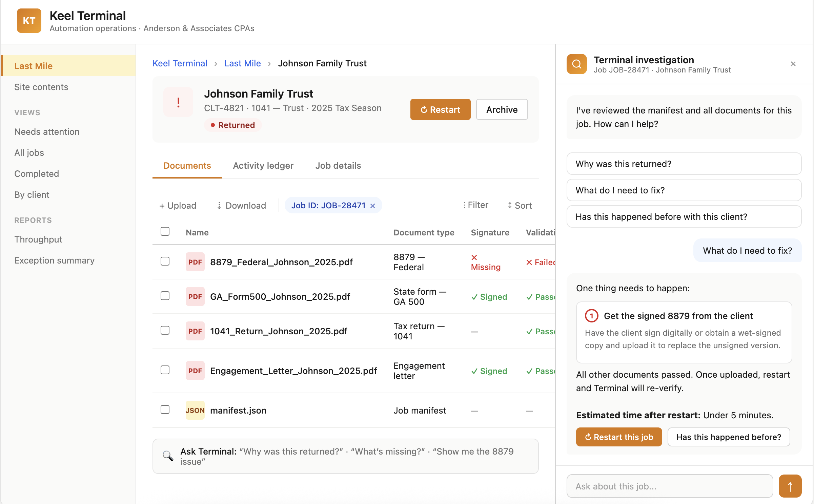Viewport: 814px width, 504px height.
Task: Open the Job details tab
Action: (x=338, y=166)
